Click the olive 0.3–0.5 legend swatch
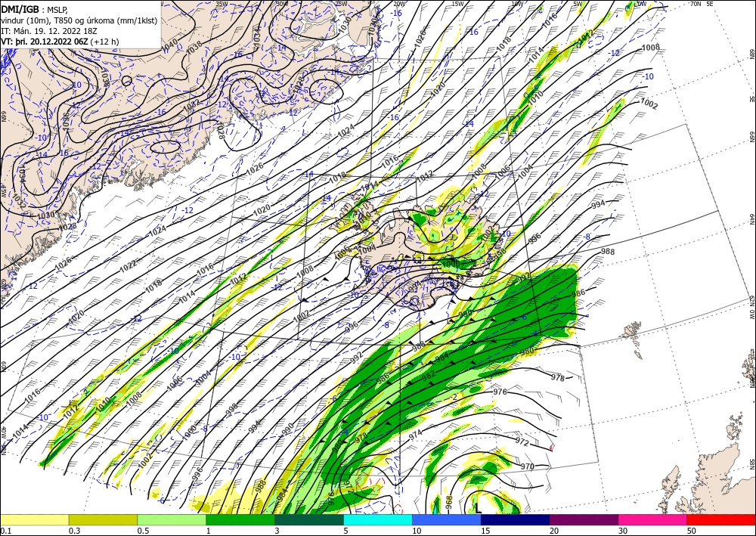The width and height of the screenshot is (756, 536). click(103, 519)
